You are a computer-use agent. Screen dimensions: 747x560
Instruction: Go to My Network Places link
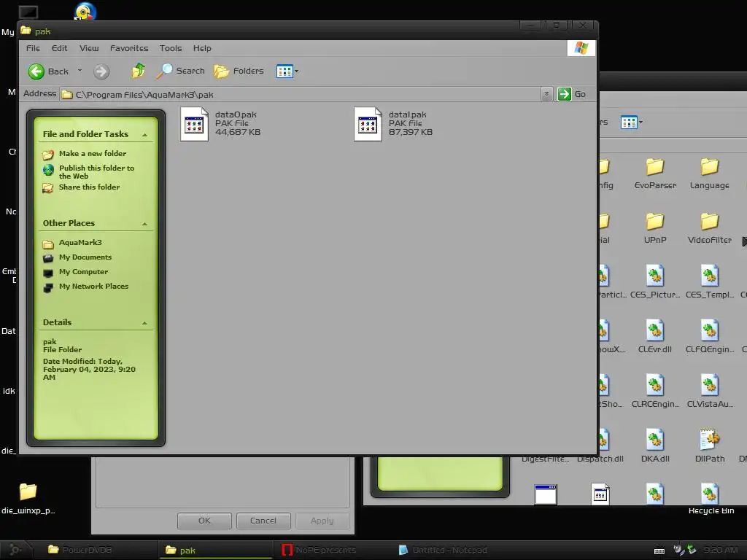[93, 286]
